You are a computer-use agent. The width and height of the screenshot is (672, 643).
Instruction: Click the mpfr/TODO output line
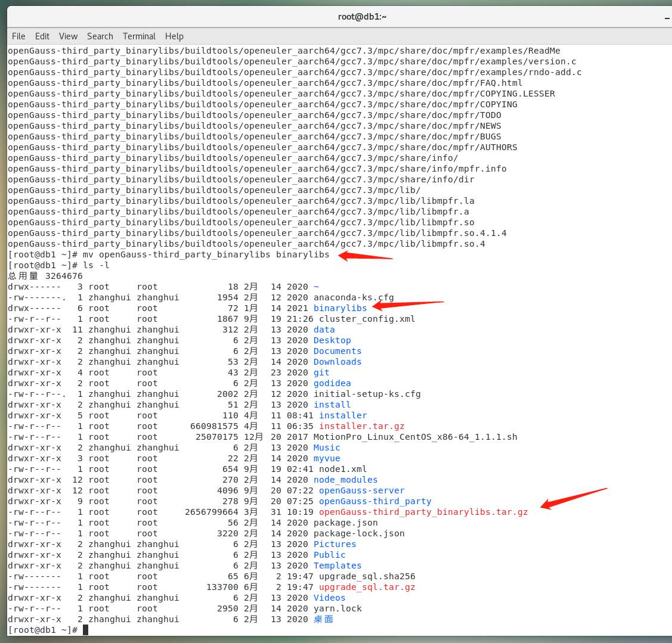click(254, 115)
